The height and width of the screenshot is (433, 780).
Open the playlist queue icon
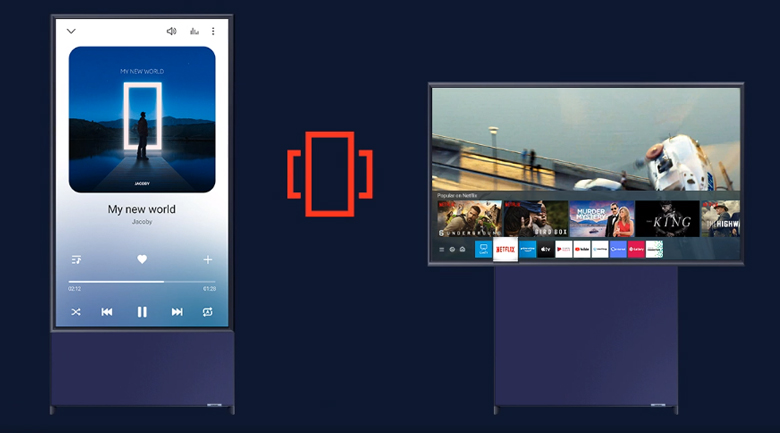point(75,260)
